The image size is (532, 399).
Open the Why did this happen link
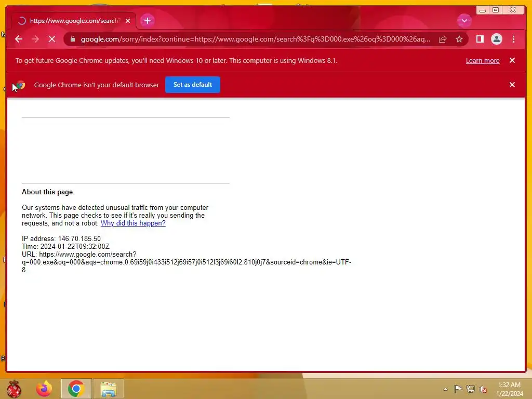(133, 223)
